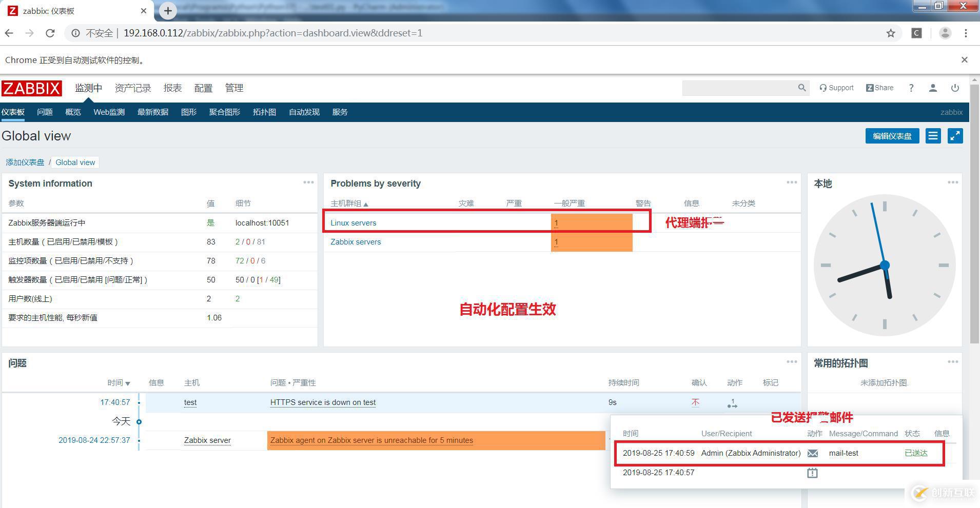Open 本地 clock widget menu dots

(953, 182)
